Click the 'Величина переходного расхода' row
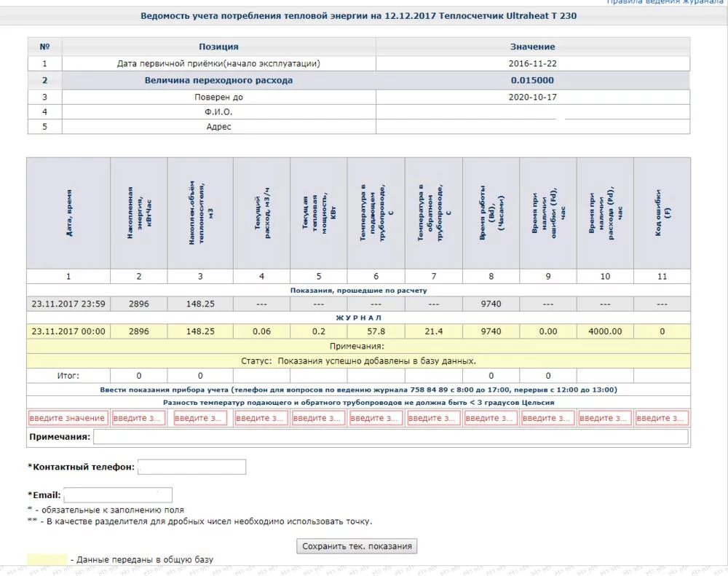 pos(218,81)
